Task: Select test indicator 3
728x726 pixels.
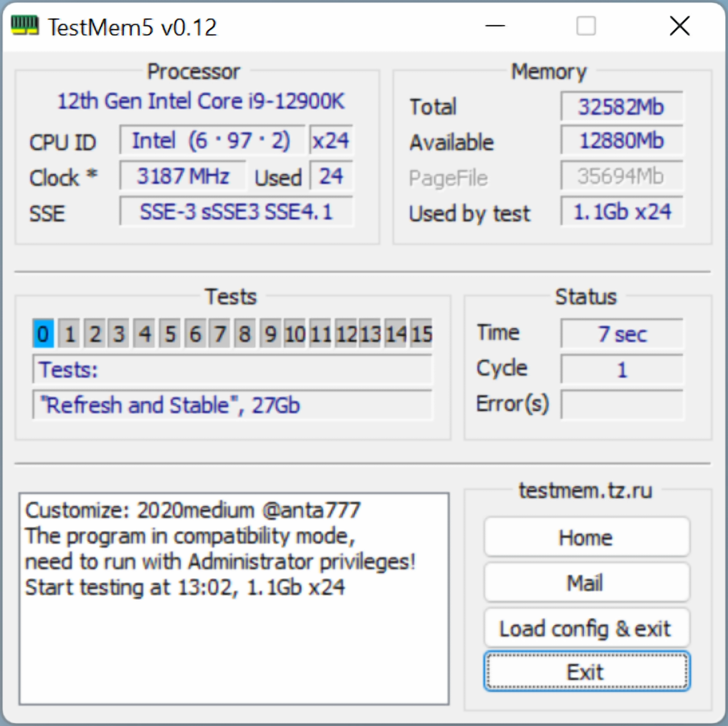Action: click(x=119, y=333)
